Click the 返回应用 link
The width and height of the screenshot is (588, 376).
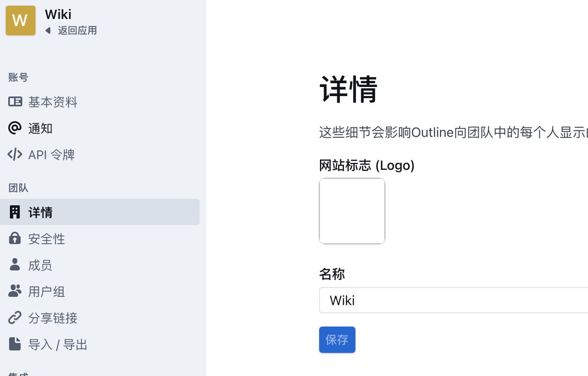pyautogui.click(x=77, y=31)
